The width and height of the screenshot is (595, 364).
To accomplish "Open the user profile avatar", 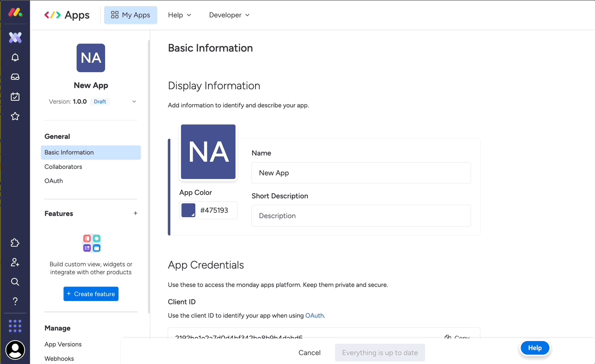I will coord(15,350).
